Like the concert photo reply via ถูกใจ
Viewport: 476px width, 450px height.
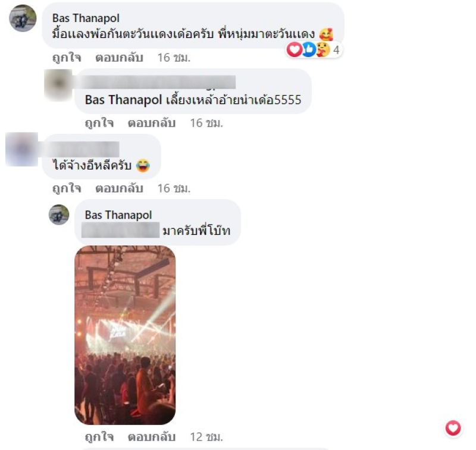pyautogui.click(x=99, y=437)
